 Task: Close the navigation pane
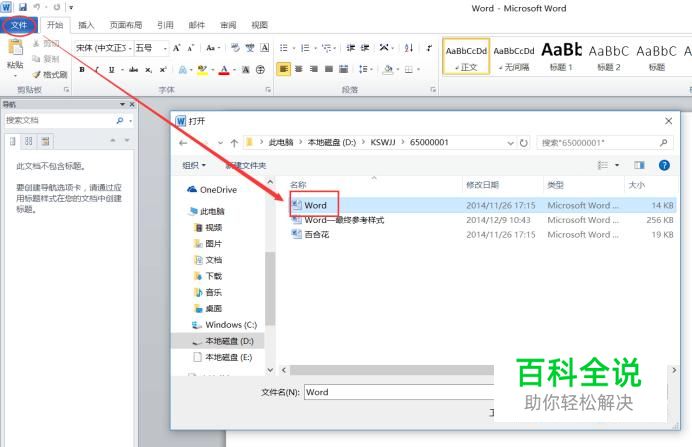coord(132,105)
